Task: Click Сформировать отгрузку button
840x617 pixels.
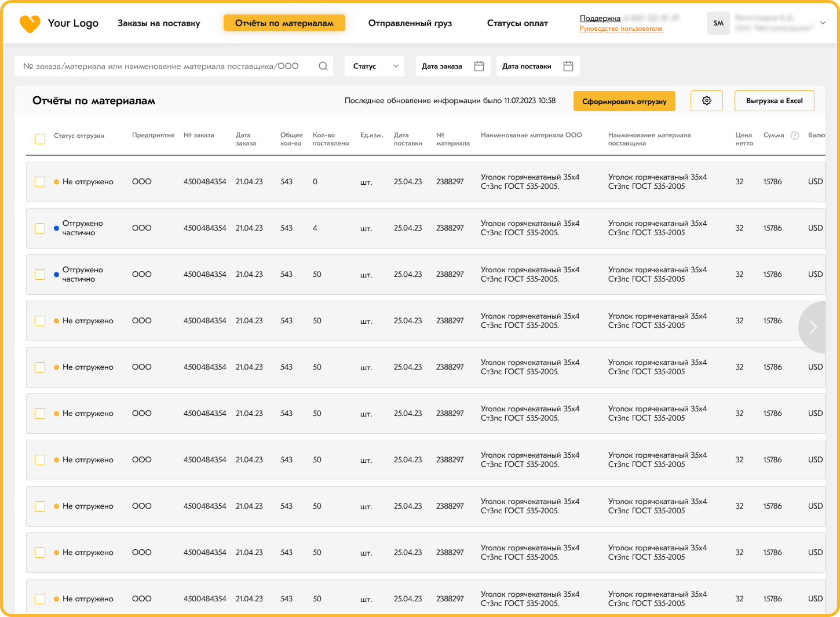Action: 624,101
